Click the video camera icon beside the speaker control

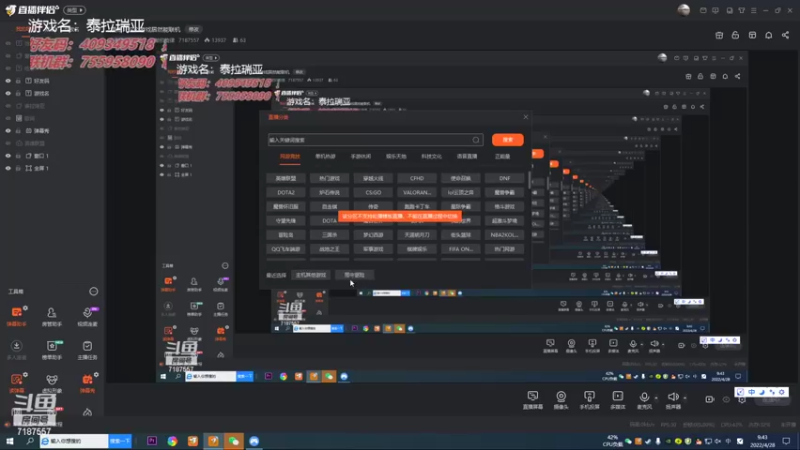point(710,399)
